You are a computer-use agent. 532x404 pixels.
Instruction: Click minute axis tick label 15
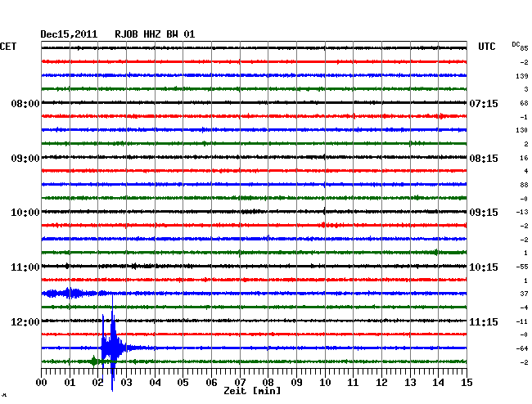467,383
